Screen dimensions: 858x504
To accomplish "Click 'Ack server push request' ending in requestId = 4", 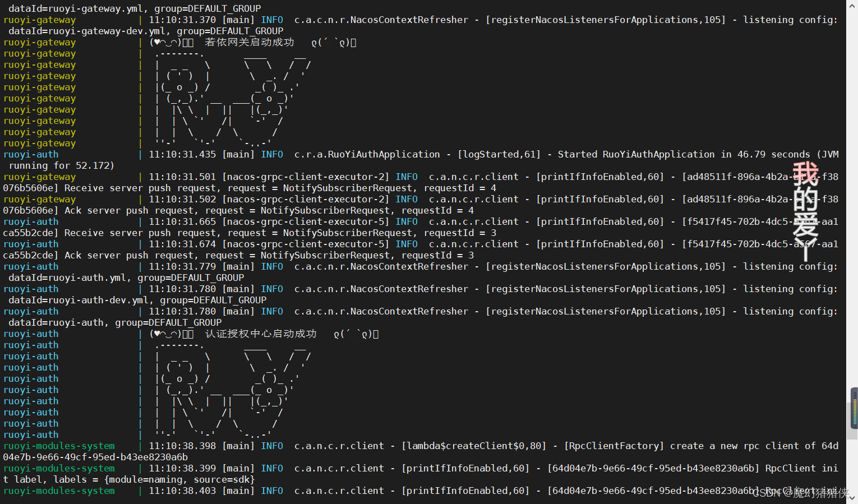I will (269, 210).
